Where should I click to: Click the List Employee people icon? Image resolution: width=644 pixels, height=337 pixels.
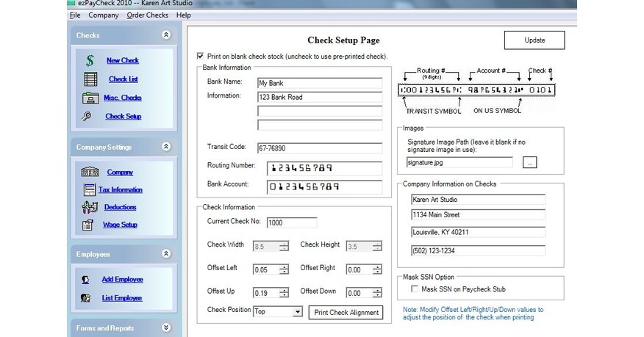coord(85,298)
